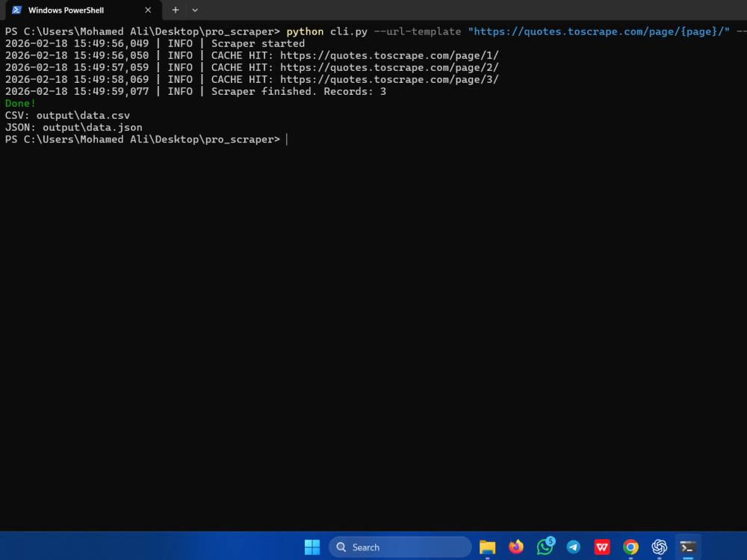Click the Terminal icon in the taskbar
This screenshot has height=560, width=747.
(x=688, y=547)
